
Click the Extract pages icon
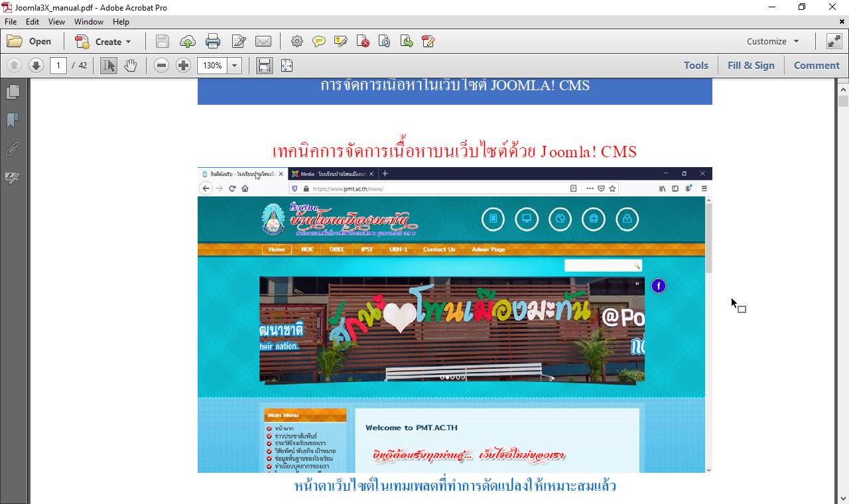tap(407, 41)
